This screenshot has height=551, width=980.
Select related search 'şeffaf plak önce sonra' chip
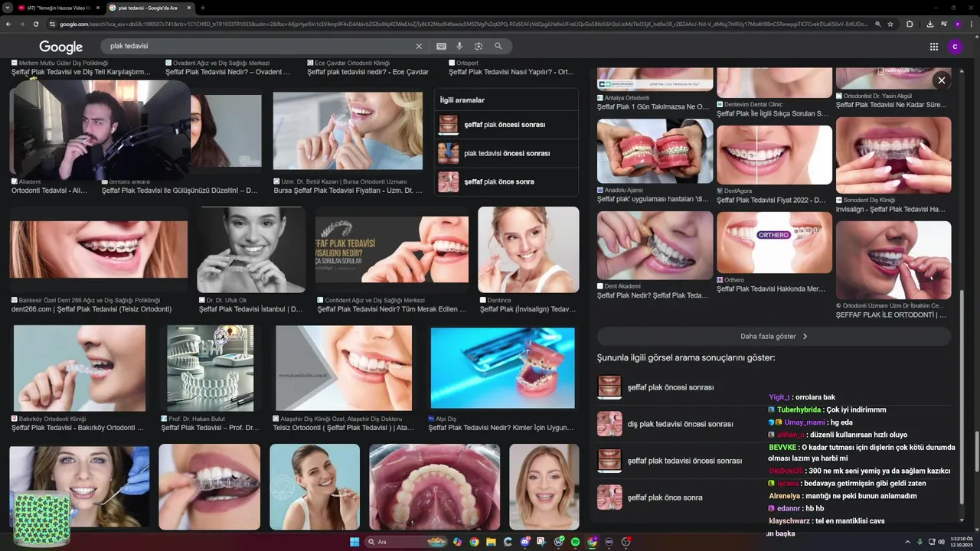505,181
